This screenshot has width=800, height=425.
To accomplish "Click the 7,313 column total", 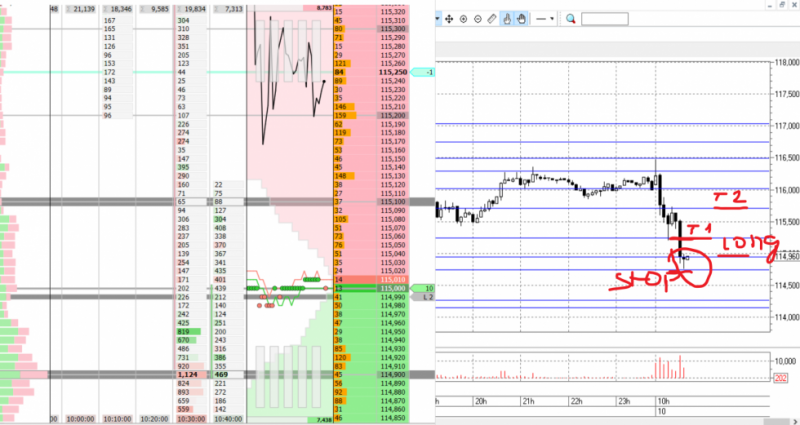I will [229, 9].
